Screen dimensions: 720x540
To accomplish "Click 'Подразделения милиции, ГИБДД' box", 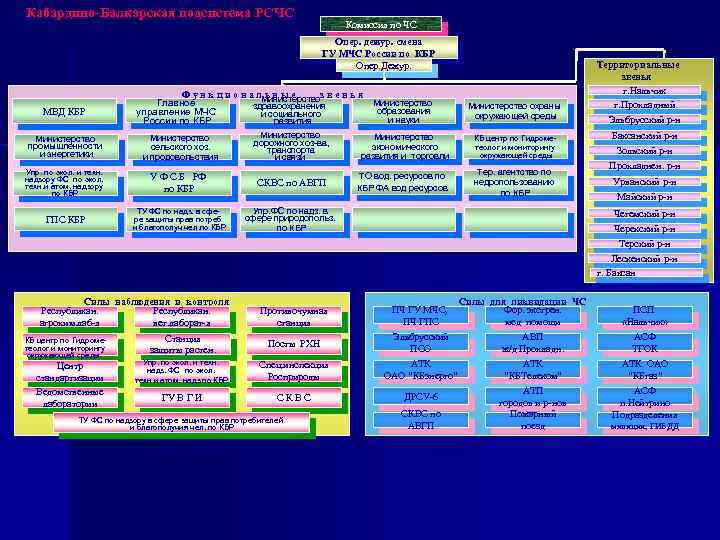I will coord(645,420).
